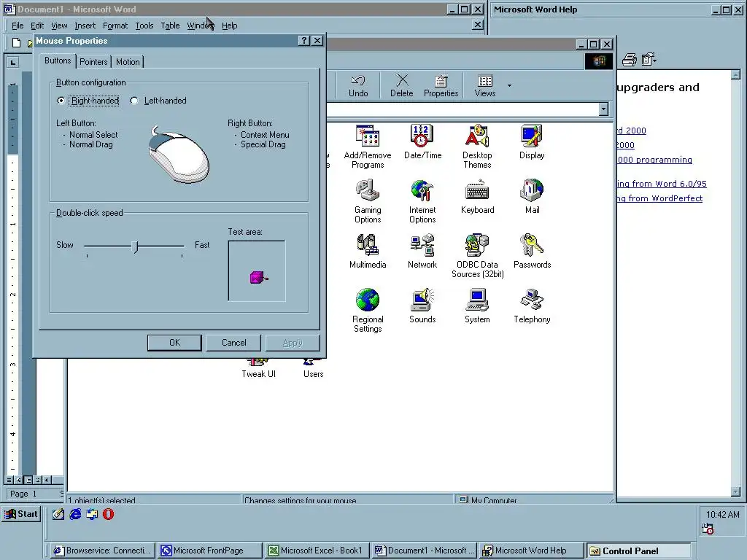Open the Regional Settings globe icon
Screen dimensions: 747x560
[x=368, y=310]
